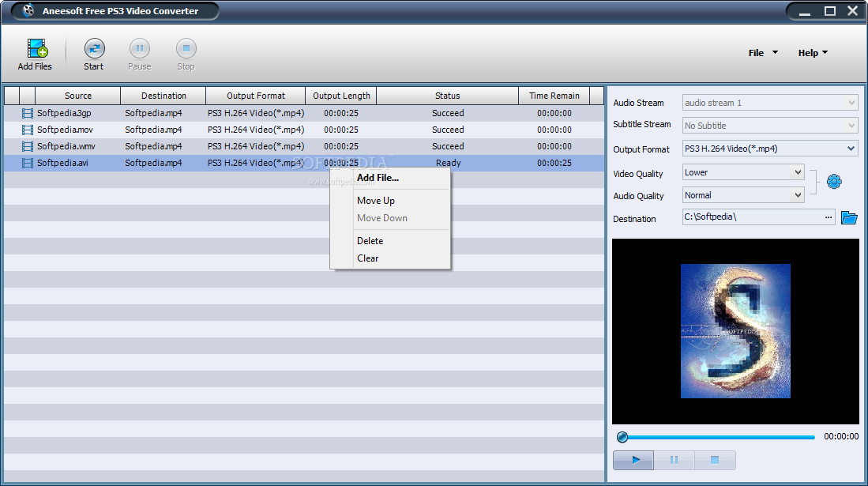Sort by the Time Remain column header
The height and width of the screenshot is (486, 868).
pyautogui.click(x=554, y=96)
